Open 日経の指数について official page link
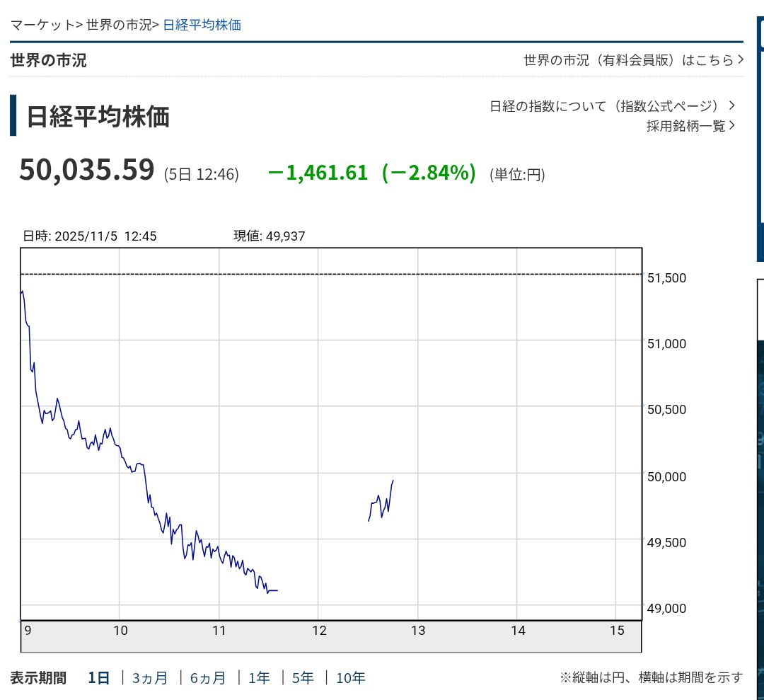Image resolution: width=764 pixels, height=700 pixels. click(606, 106)
